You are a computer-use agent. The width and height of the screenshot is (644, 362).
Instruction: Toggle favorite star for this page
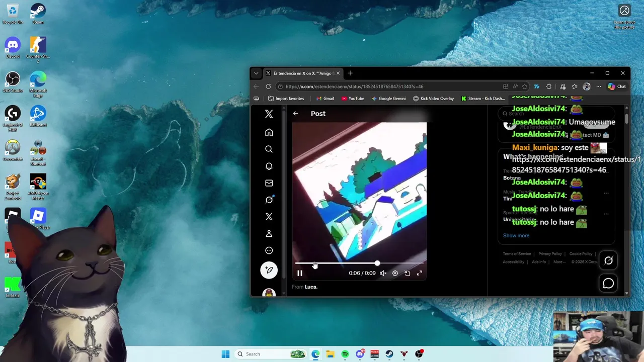[524, 86]
